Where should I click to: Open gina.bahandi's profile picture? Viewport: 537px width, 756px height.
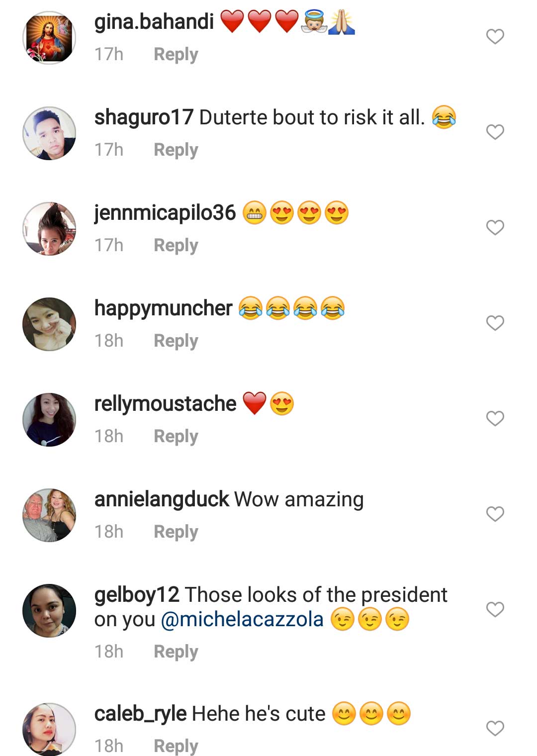[x=49, y=38]
